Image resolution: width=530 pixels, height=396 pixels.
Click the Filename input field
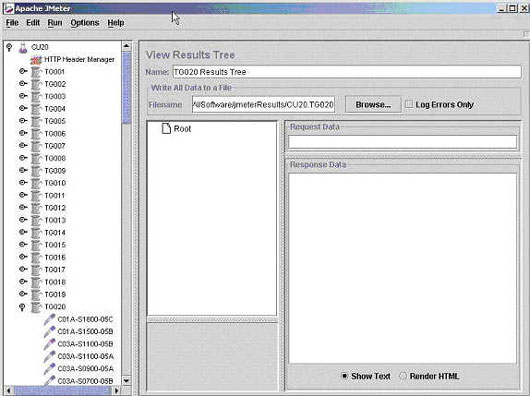263,105
